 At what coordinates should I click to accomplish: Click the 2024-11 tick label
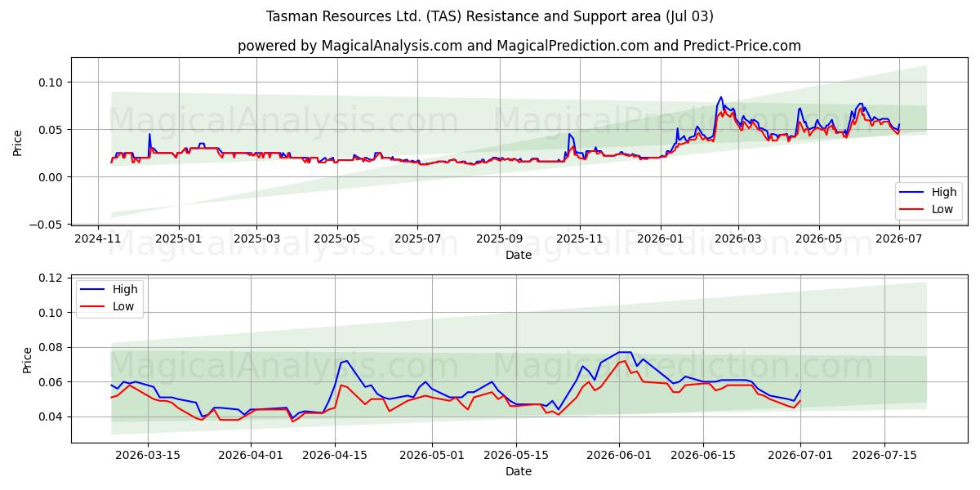click(99, 239)
